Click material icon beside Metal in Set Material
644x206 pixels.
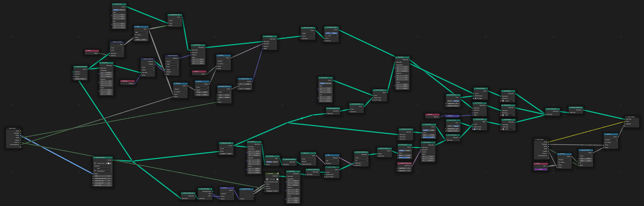tap(503, 115)
